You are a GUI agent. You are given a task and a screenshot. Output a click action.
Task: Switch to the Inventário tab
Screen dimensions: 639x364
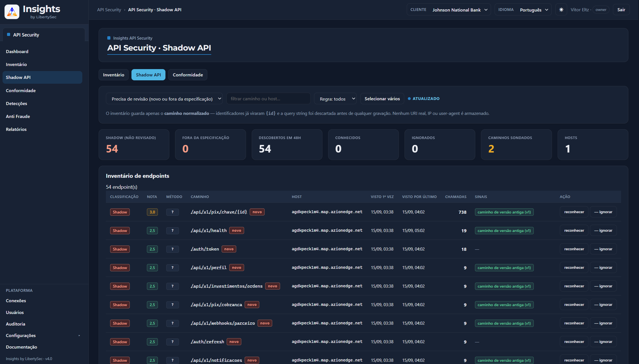113,75
